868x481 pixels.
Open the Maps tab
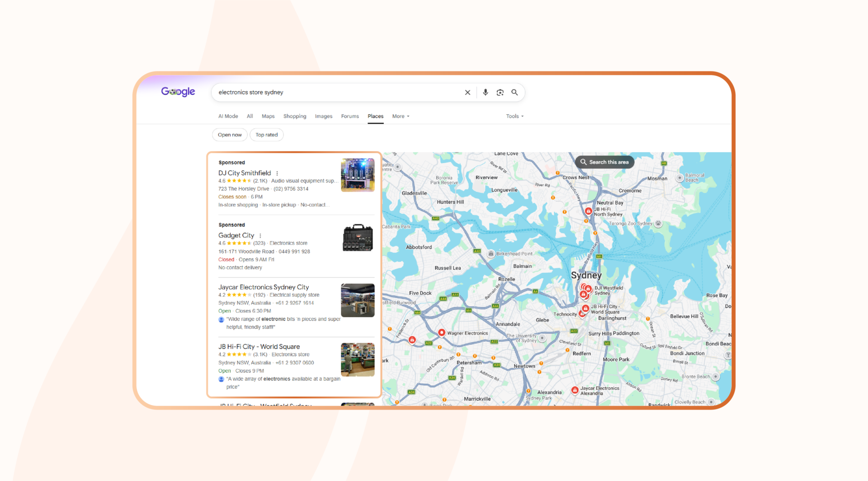click(x=268, y=116)
